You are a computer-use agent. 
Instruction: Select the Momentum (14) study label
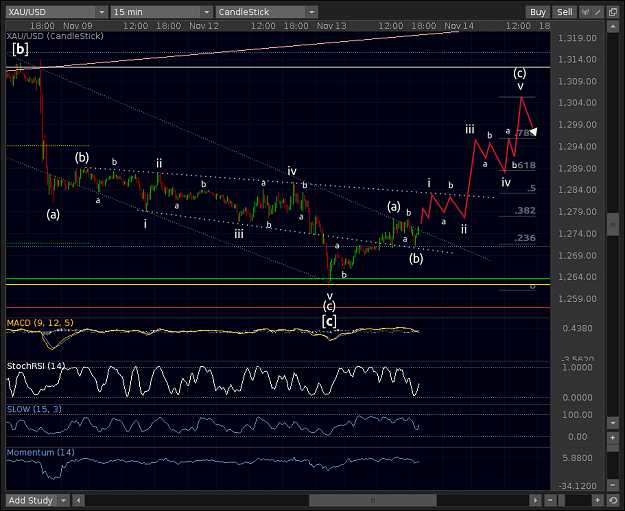pos(40,452)
